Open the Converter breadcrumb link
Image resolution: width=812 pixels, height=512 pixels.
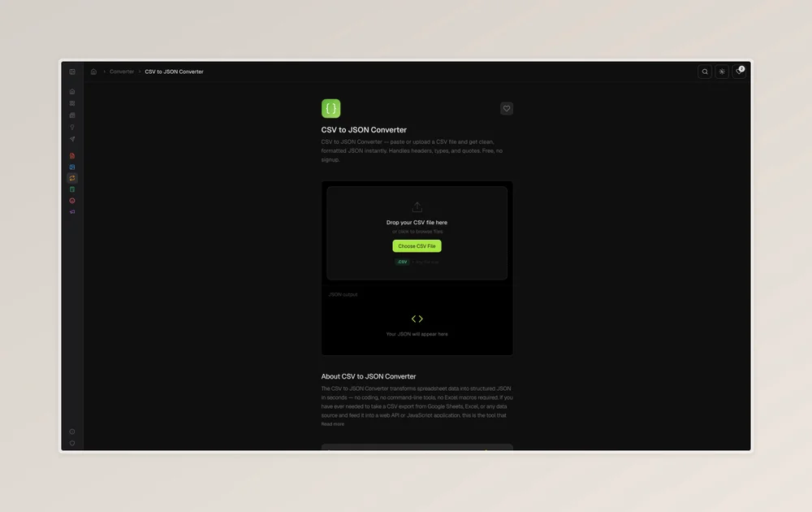click(122, 72)
